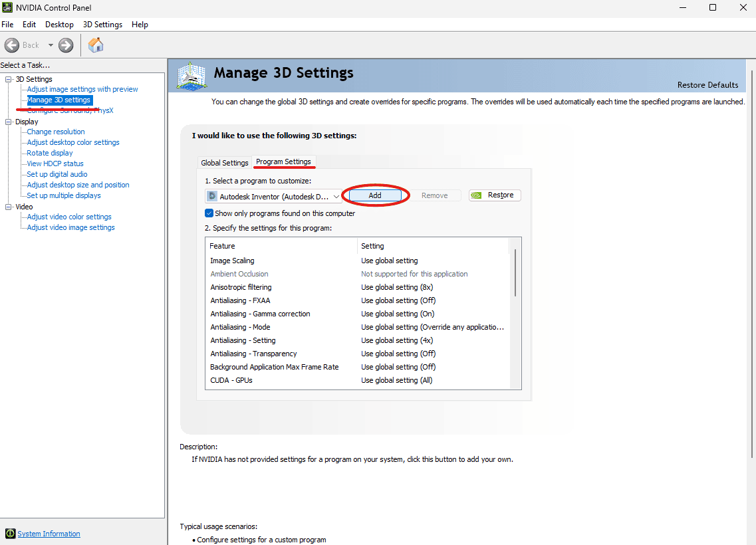Select Set up multiple displays

click(x=64, y=195)
